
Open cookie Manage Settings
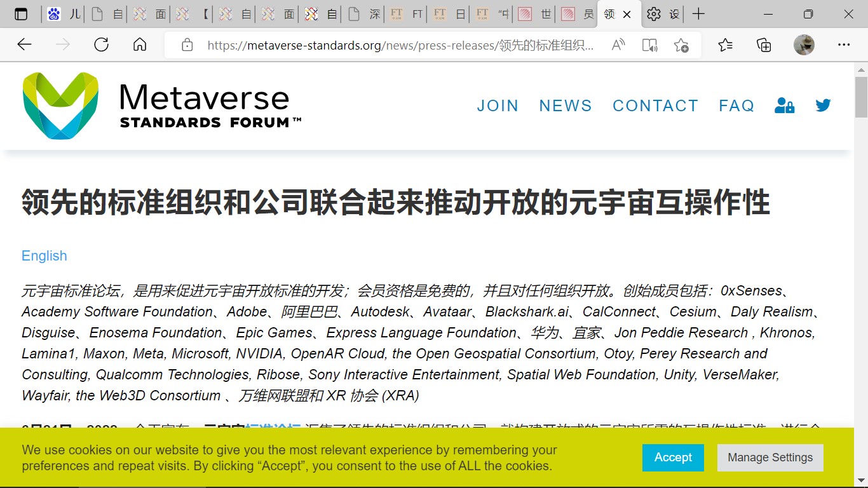pos(770,457)
